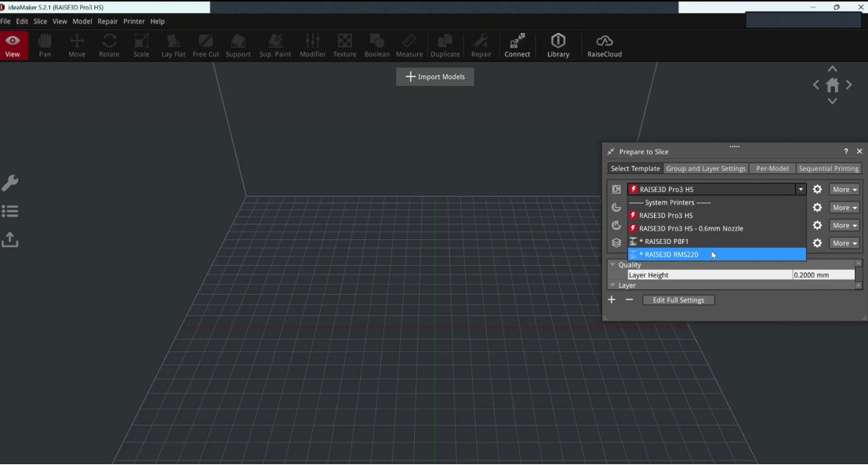Activate the Pan tool

pos(45,45)
